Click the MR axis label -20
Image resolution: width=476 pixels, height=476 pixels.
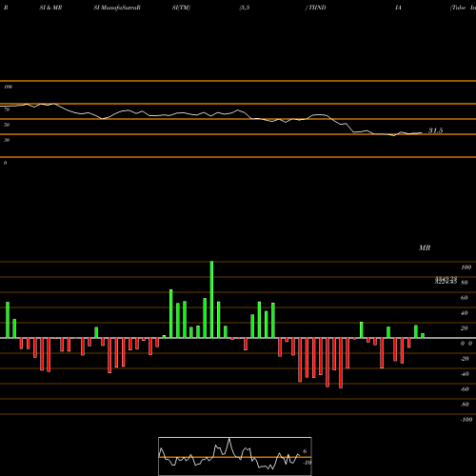click(x=465, y=359)
